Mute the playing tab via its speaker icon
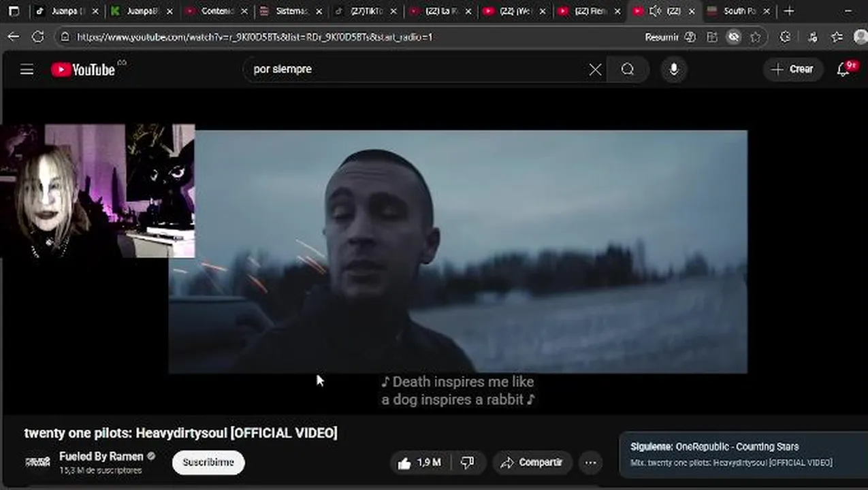 [x=656, y=11]
